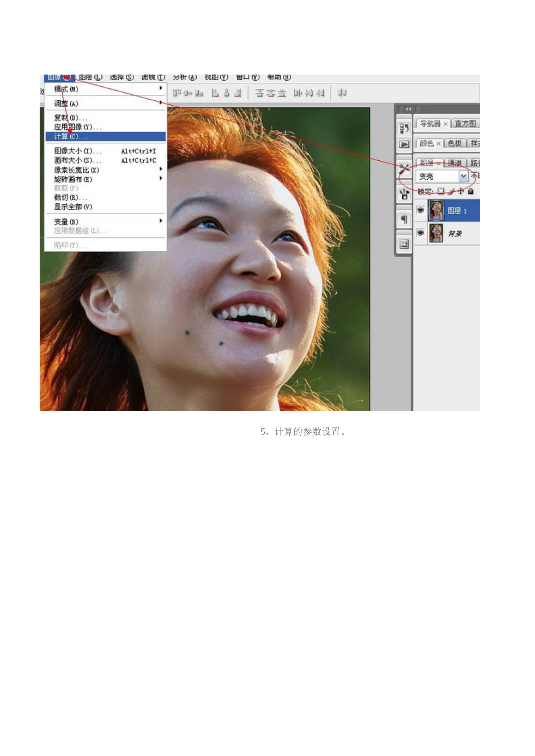Open the Tool Presets crossed-tools icon
Viewport: 535px width, 756px height.
404,169
